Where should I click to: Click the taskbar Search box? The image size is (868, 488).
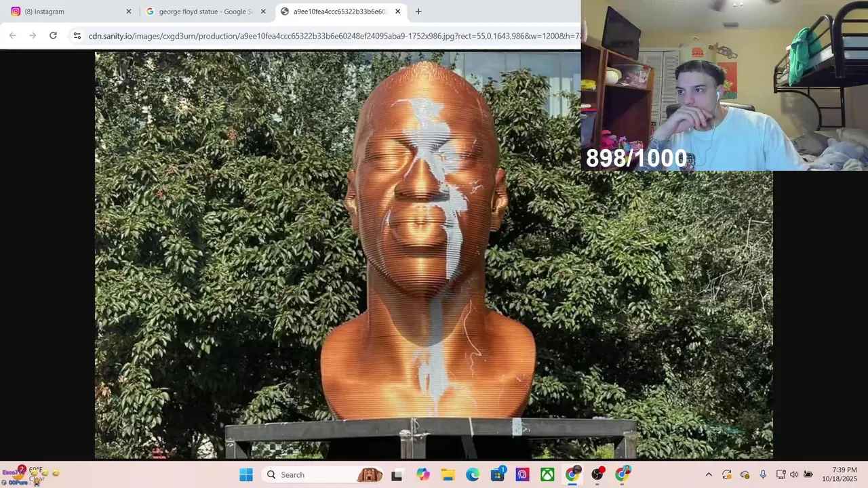323,474
